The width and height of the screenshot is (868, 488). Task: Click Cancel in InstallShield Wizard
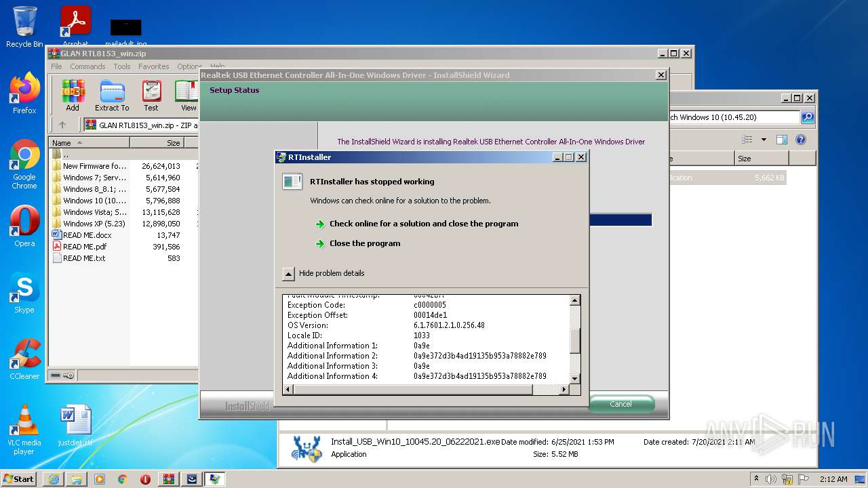tap(620, 404)
